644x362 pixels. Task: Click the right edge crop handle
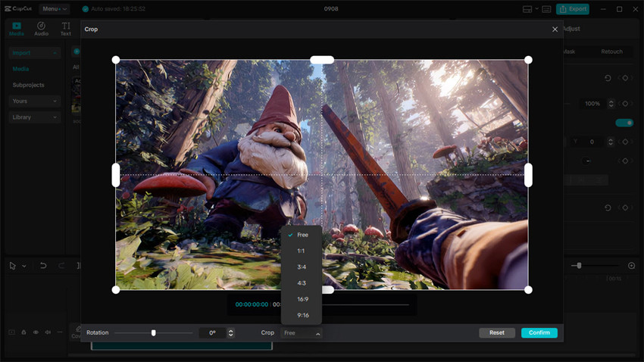(x=528, y=175)
